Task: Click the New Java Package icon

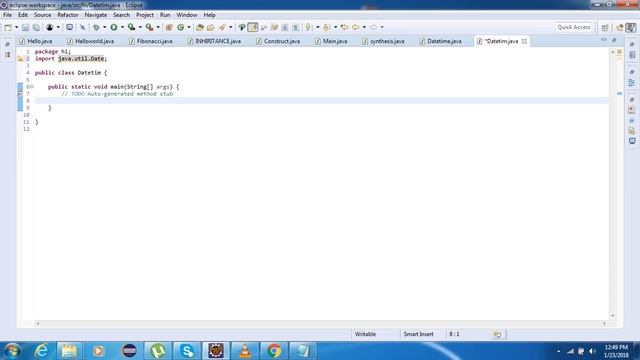Action: pos(169,27)
